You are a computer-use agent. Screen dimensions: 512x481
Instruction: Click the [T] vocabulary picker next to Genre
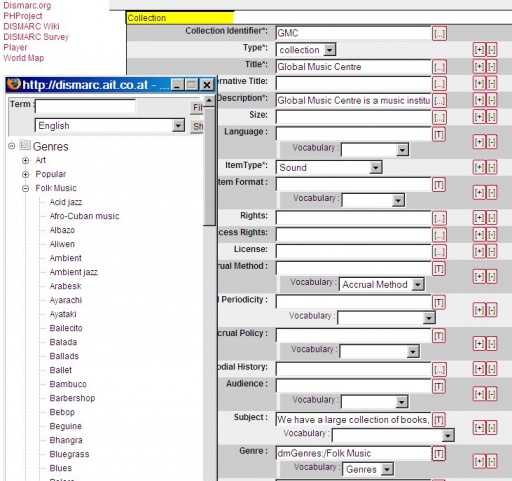pyautogui.click(x=439, y=454)
